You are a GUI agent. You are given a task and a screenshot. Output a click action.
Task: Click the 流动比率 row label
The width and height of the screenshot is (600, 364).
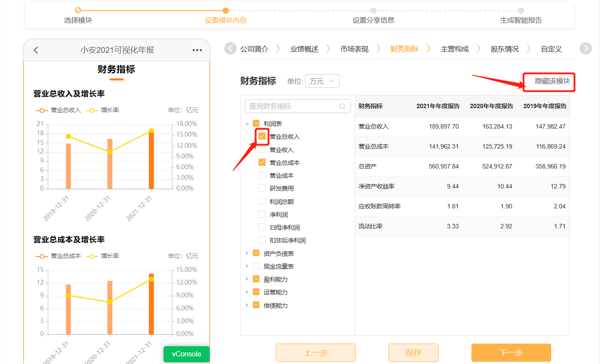click(x=371, y=226)
